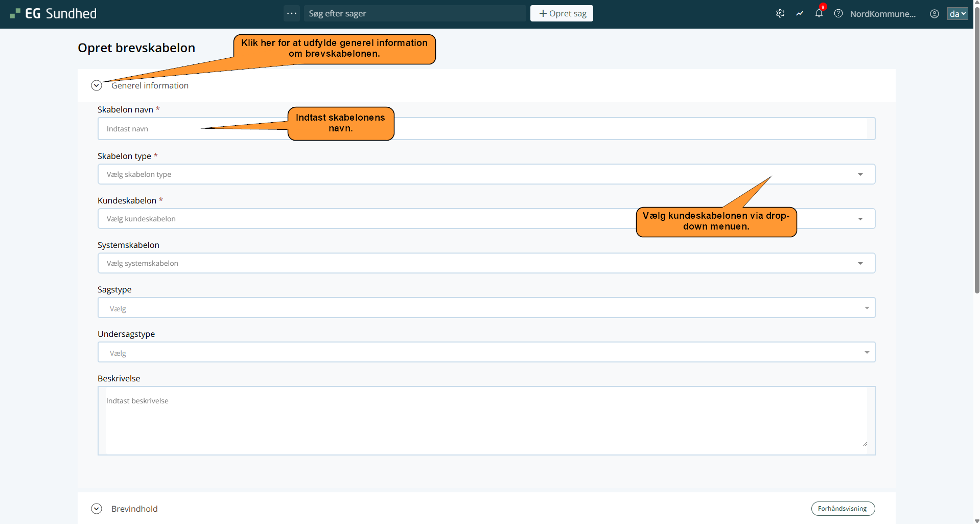The height and width of the screenshot is (524, 980).
Task: Open the Skabelon type dropdown
Action: [x=485, y=174]
